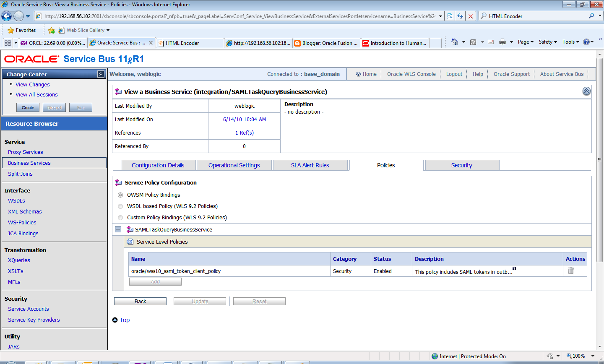Open Oracle WLS Console link
Viewport: 604px width, 364px height.
click(411, 74)
